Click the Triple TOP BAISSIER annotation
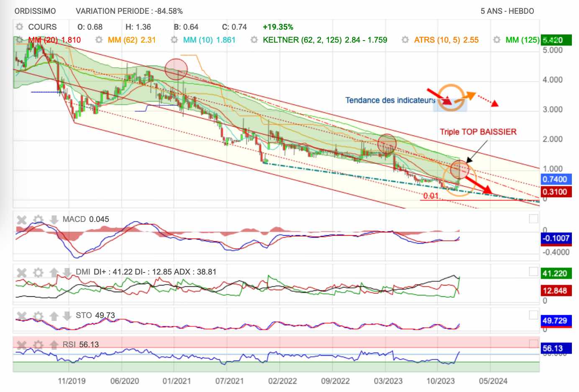 [x=478, y=132]
